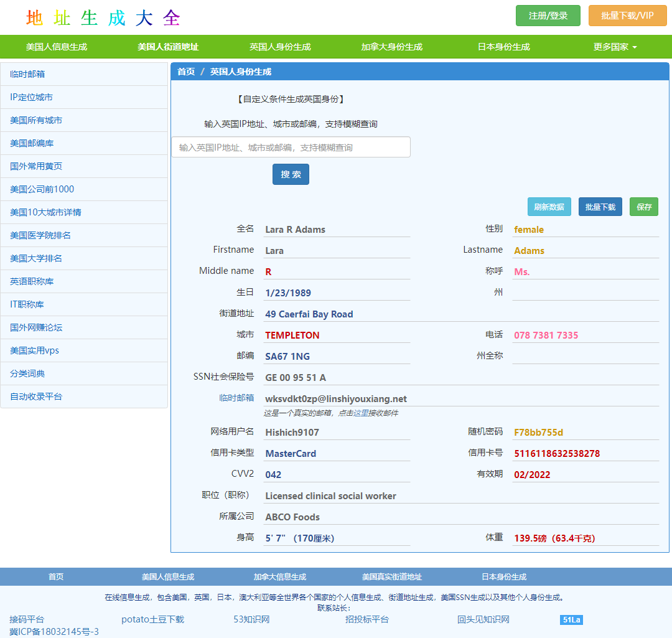This screenshot has height=638, width=672.
Task: Click 首页 in the breadcrumb
Action: point(186,72)
